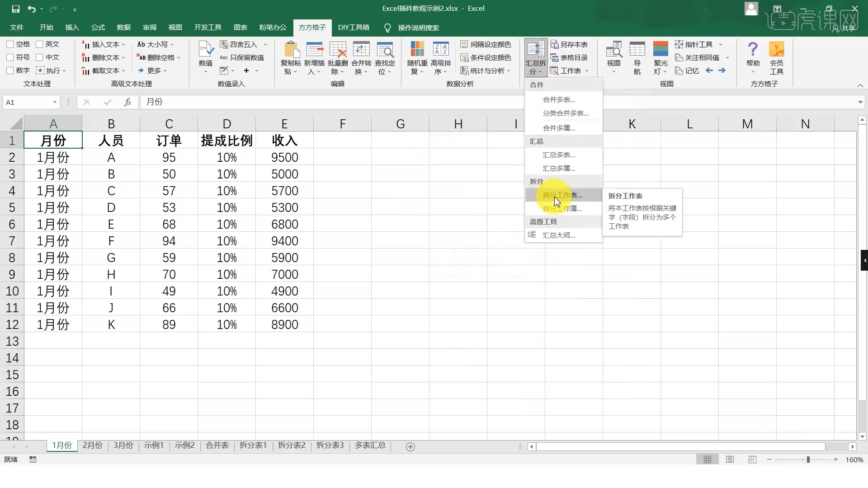Click the 批量删除 icon
868x488 pixels.
[338, 49]
